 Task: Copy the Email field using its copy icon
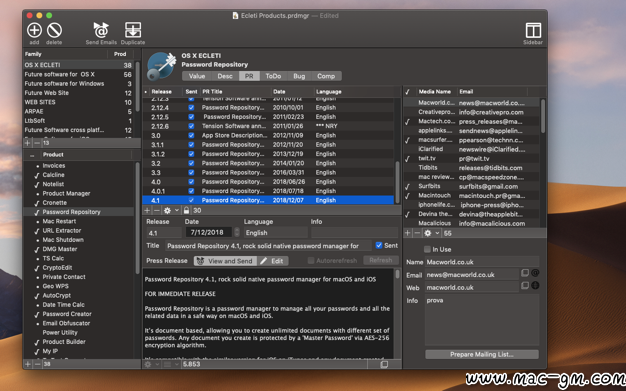click(525, 273)
